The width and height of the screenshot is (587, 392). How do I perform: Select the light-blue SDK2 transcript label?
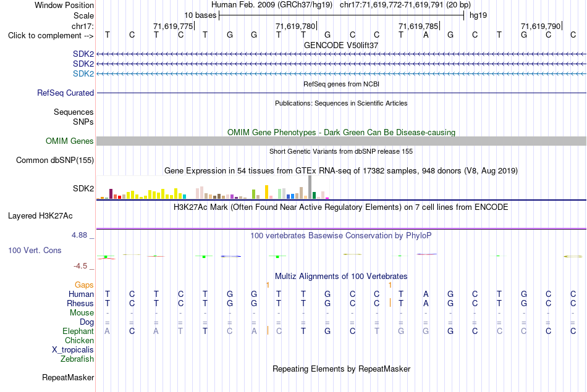click(83, 73)
